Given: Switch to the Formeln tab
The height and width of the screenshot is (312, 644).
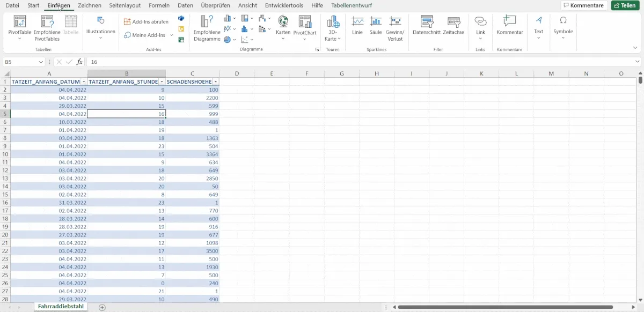Looking at the screenshot, I should tap(159, 5).
